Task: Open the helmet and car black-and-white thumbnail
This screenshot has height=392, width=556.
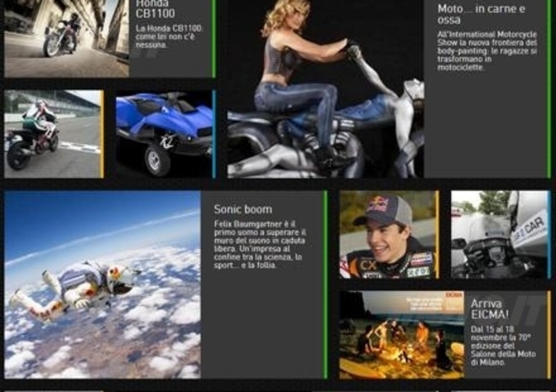Action: (x=499, y=234)
